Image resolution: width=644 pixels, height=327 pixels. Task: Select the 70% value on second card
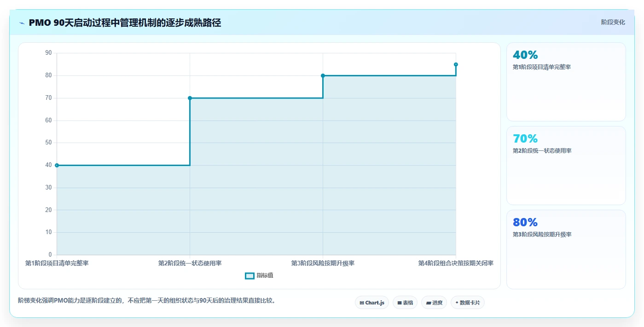[x=525, y=138]
